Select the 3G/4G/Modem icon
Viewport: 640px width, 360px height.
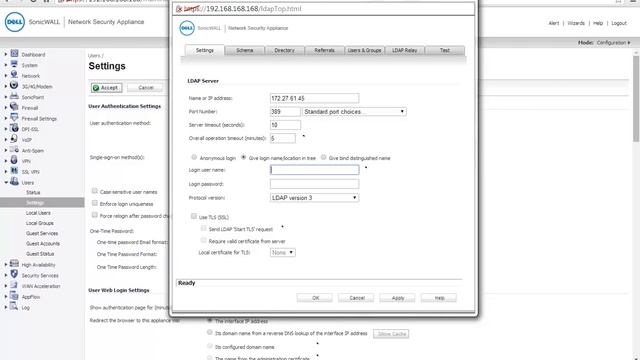pyautogui.click(x=14, y=85)
